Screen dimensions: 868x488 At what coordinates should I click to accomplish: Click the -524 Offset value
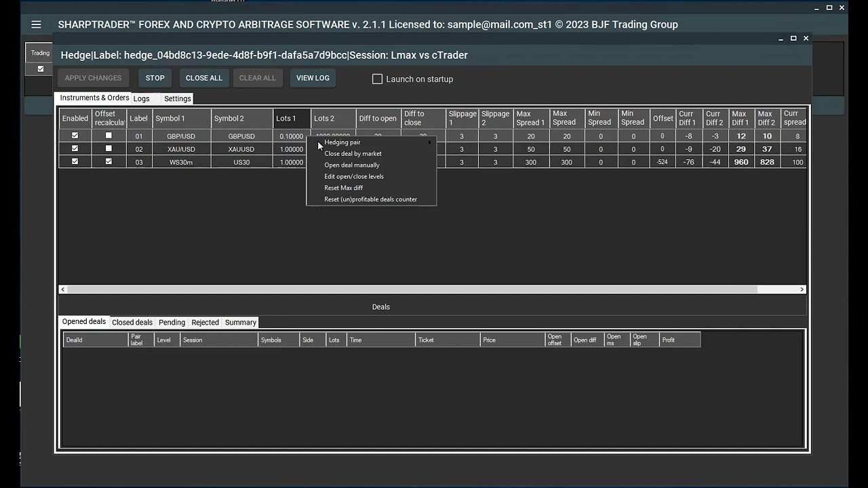point(663,162)
